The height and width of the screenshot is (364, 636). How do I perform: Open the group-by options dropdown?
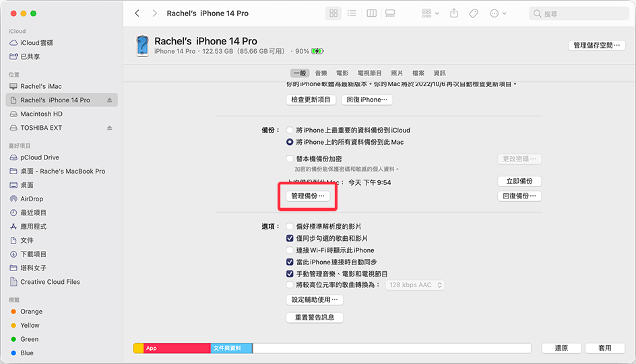click(x=431, y=13)
